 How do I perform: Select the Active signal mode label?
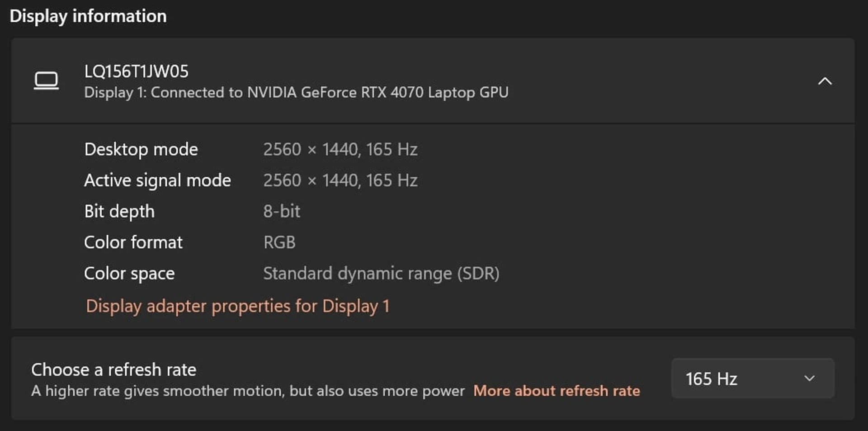pyautogui.click(x=157, y=180)
